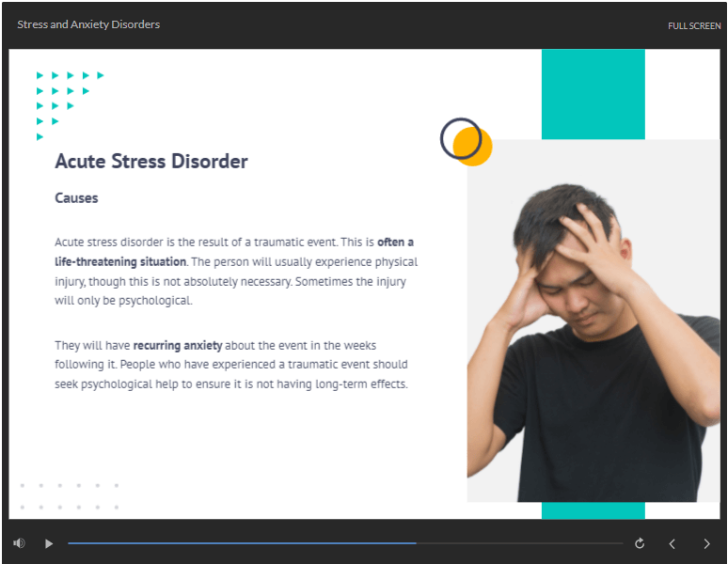
Task: Enter full screen mode
Action: (694, 25)
